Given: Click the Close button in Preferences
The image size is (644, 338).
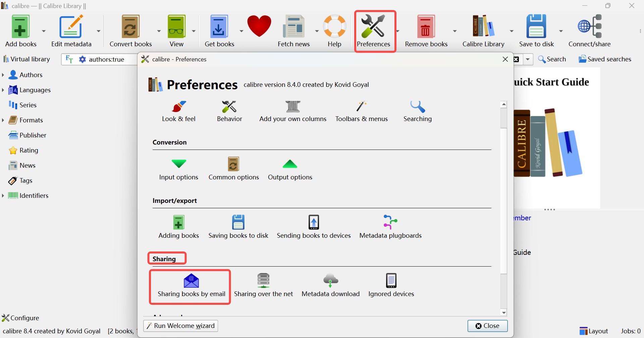Looking at the screenshot, I should [488, 326].
